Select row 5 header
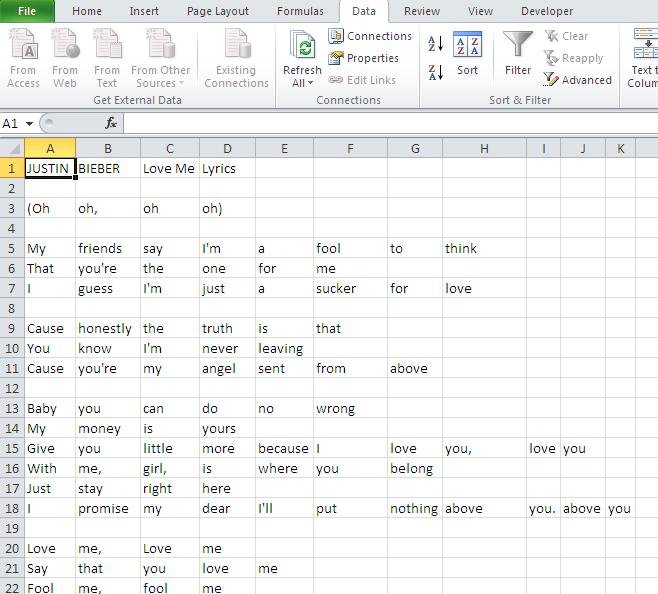Viewport: 658px width, 594px height. (x=12, y=249)
